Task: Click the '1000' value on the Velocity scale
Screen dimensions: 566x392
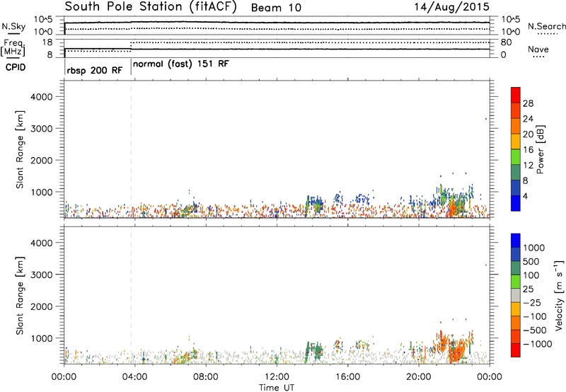Action: (x=534, y=248)
